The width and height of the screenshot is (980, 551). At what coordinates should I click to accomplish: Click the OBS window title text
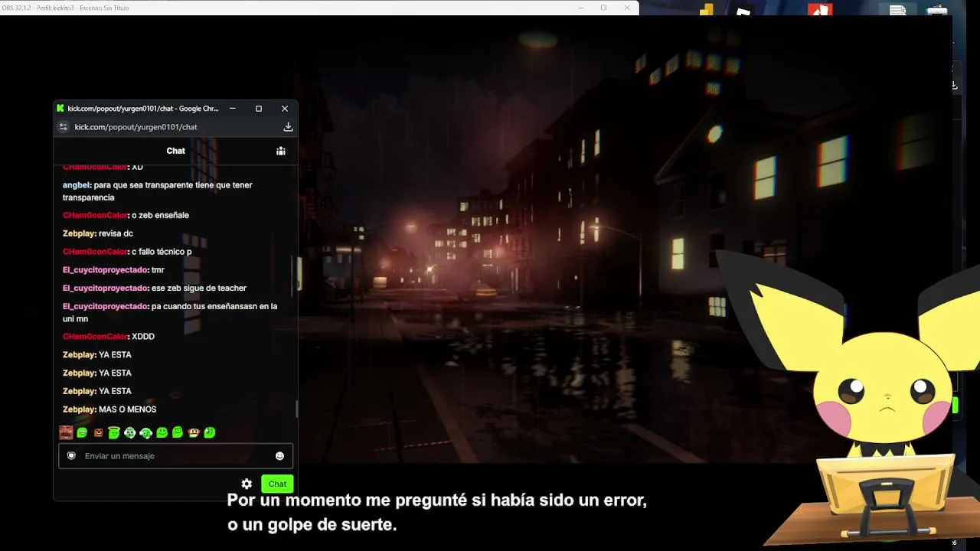(65, 8)
